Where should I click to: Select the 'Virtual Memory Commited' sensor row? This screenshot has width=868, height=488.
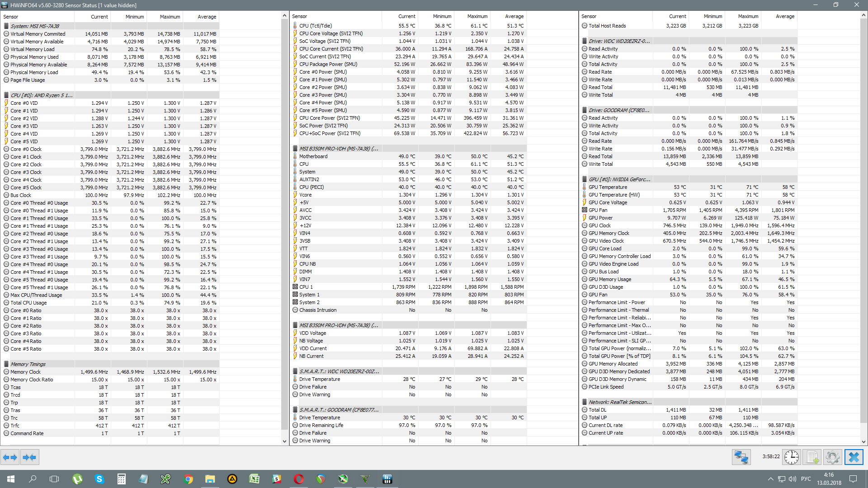tap(111, 34)
